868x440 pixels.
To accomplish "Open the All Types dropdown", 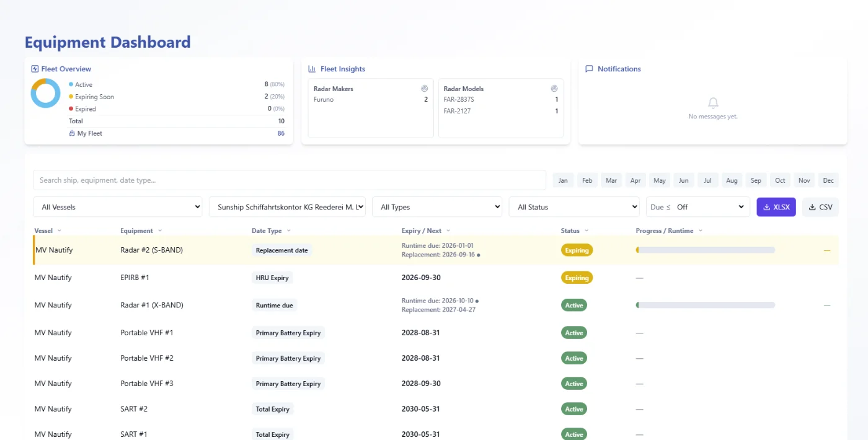I will click(x=437, y=207).
